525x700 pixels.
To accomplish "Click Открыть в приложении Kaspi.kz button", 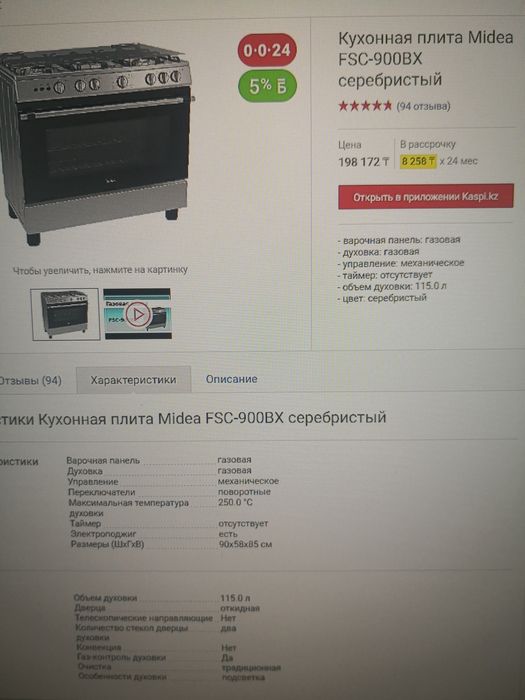I will point(425,196).
